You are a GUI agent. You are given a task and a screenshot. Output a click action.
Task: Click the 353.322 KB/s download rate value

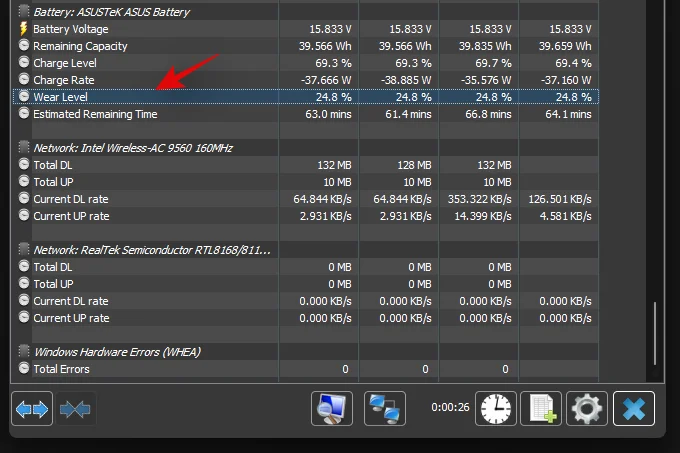pyautogui.click(x=480, y=199)
